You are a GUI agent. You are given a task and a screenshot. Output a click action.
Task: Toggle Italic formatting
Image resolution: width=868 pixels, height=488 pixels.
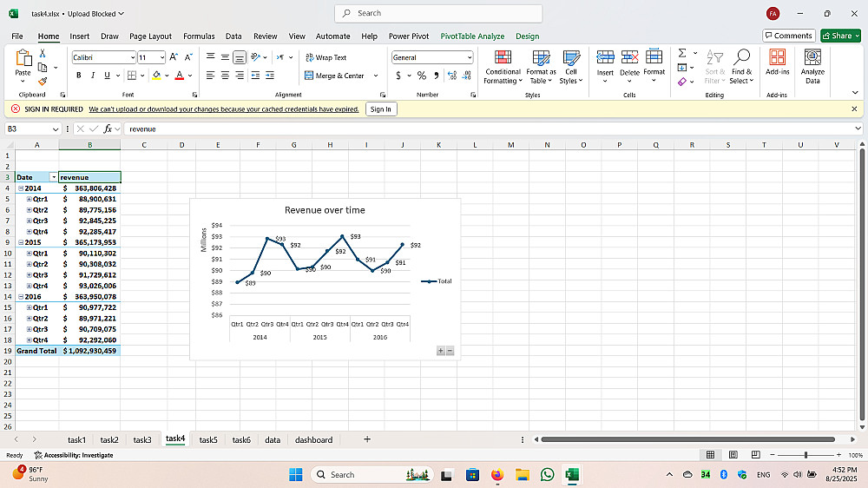93,76
